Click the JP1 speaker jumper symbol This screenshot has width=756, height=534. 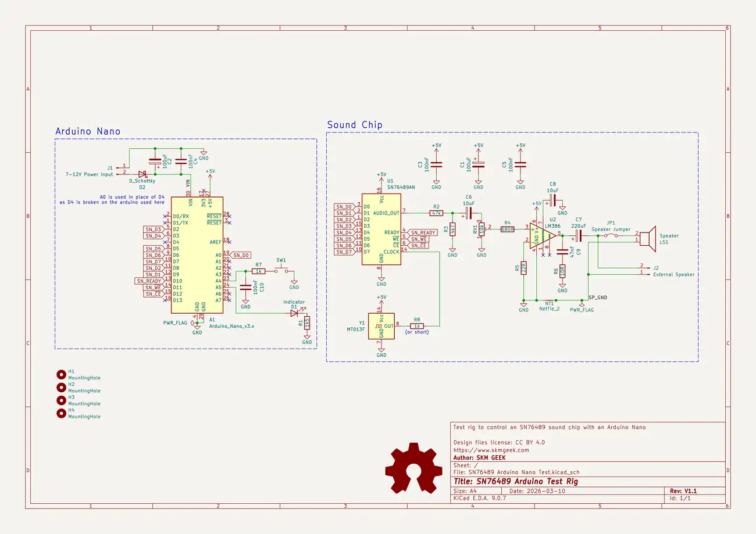pos(610,235)
